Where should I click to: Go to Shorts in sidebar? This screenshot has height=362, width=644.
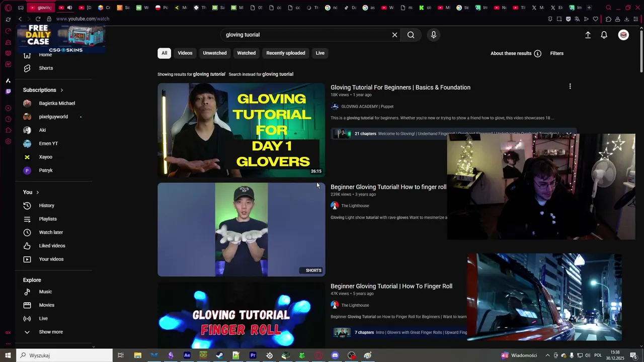pos(46,68)
